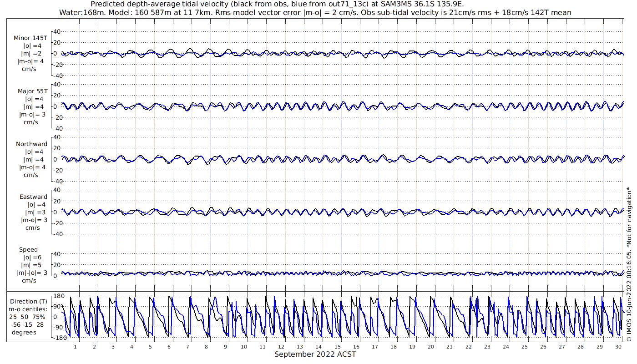Click the day 1 tick label
This screenshot has height=364, width=637.
pos(75,347)
